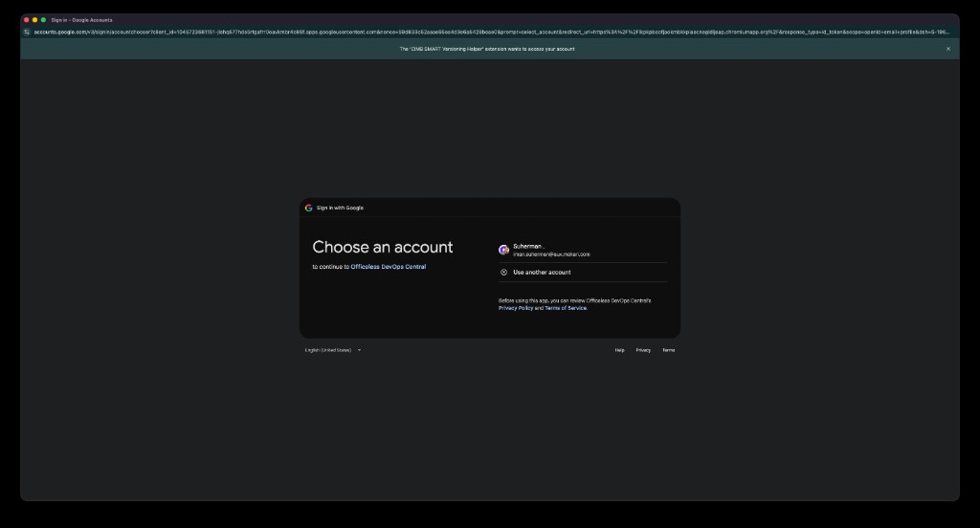Click the Google logo in the sign-in header
The height and width of the screenshot is (528, 980).
[x=309, y=209]
